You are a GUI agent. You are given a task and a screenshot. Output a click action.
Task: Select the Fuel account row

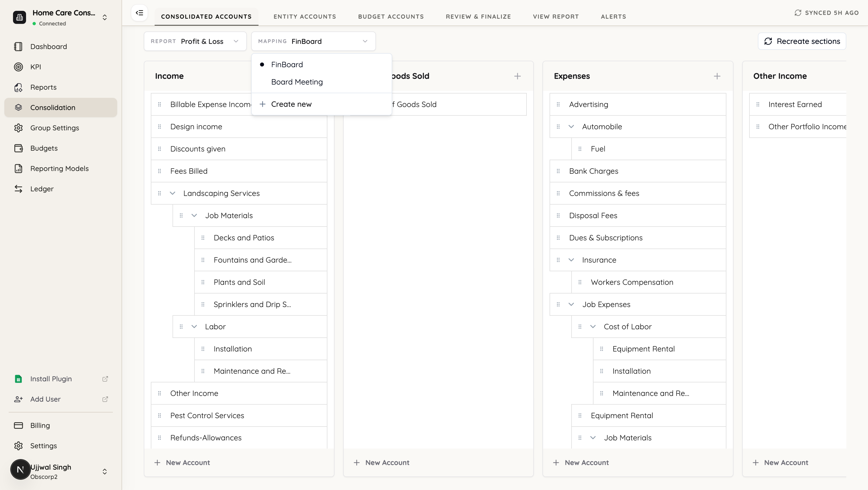(649, 149)
